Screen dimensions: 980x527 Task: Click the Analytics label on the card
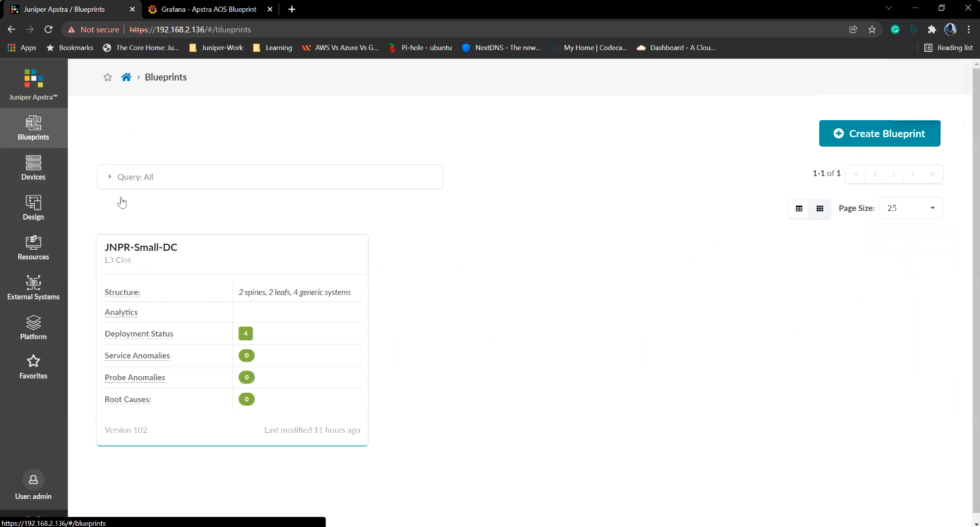tap(121, 312)
